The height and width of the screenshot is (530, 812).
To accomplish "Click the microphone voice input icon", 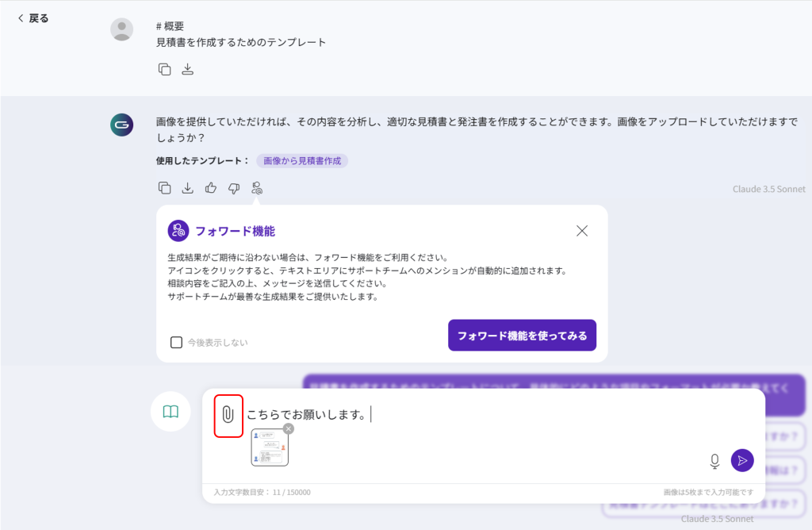I will pos(714,461).
